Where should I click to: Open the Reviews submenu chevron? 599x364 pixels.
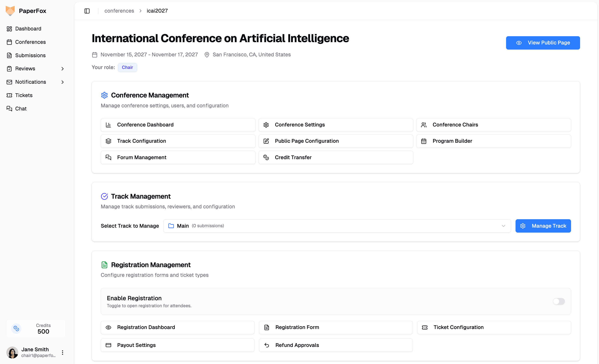click(62, 68)
